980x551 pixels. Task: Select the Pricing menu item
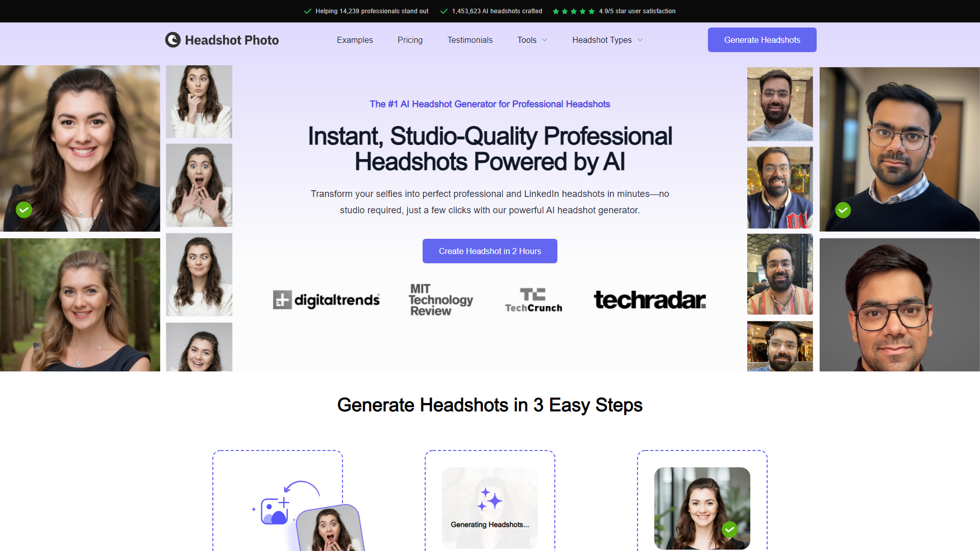coord(410,40)
